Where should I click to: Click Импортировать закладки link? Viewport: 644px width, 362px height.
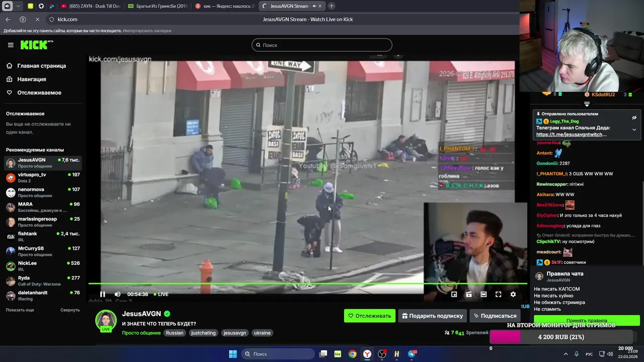click(x=147, y=31)
